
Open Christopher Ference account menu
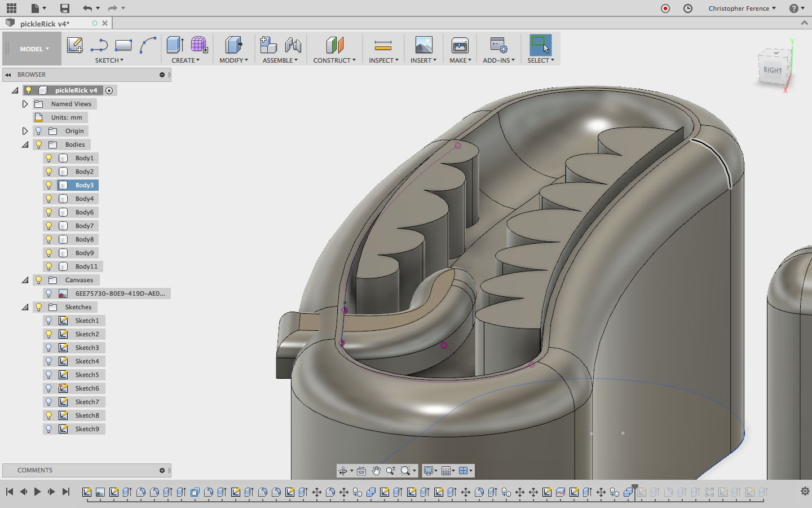(x=742, y=8)
